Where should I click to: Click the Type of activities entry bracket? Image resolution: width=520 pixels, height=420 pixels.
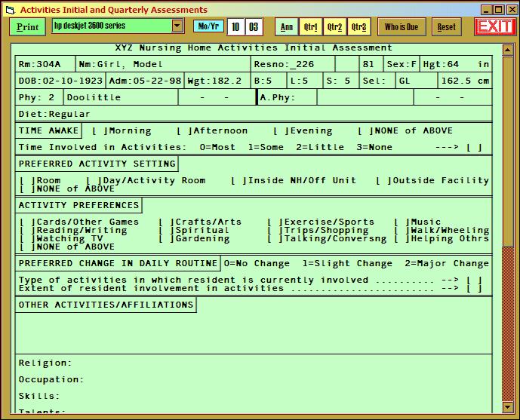[x=474, y=281]
